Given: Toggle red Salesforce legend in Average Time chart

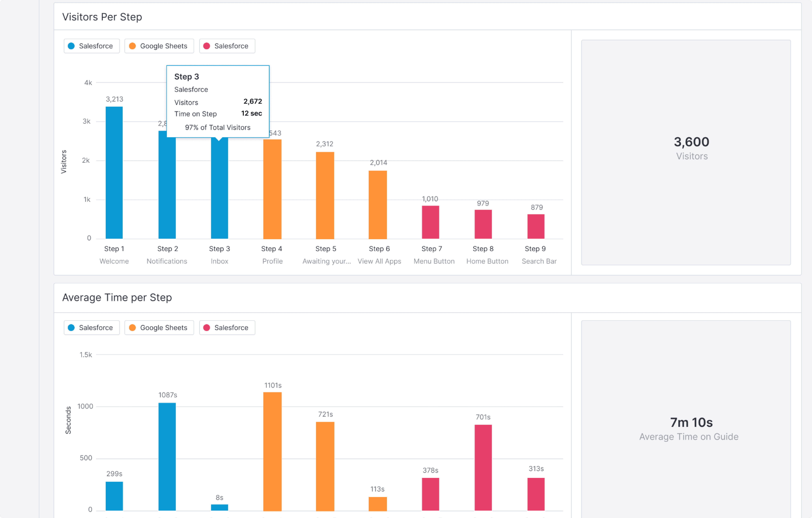Looking at the screenshot, I should click(x=227, y=328).
